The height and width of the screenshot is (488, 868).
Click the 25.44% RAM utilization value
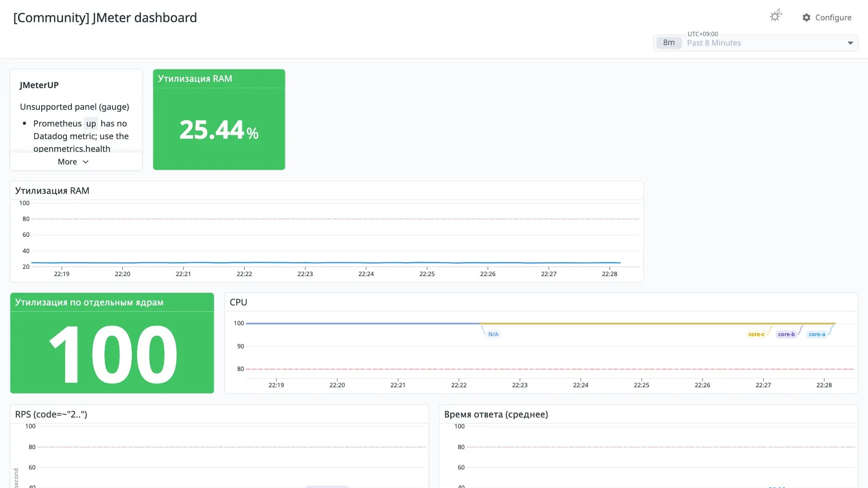(x=219, y=130)
